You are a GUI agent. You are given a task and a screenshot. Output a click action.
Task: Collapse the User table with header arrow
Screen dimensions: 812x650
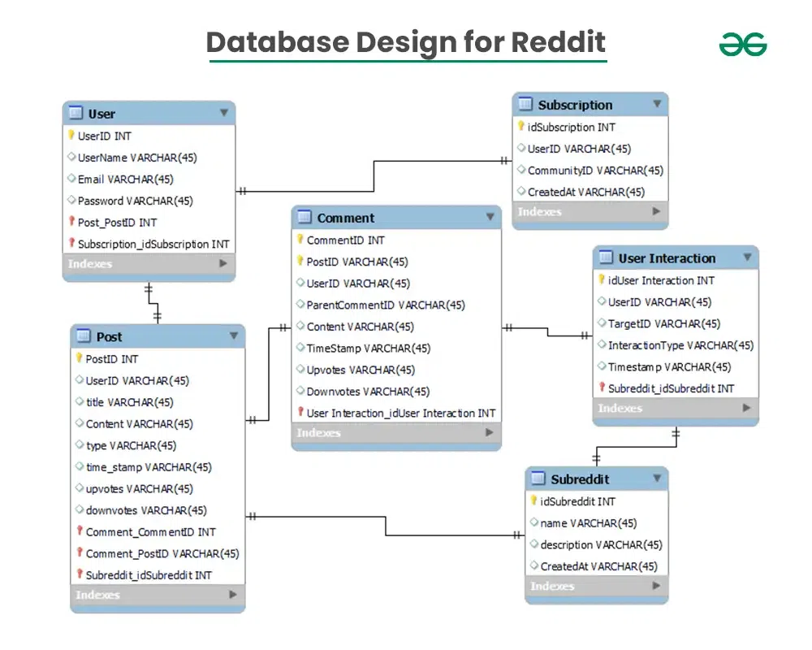coord(224,112)
